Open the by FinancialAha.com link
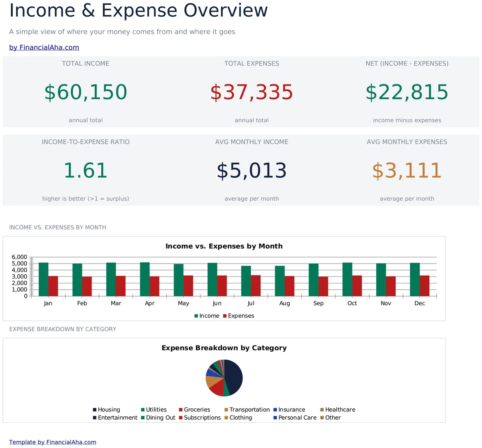Viewport: 482px width, 448px height. (x=44, y=47)
